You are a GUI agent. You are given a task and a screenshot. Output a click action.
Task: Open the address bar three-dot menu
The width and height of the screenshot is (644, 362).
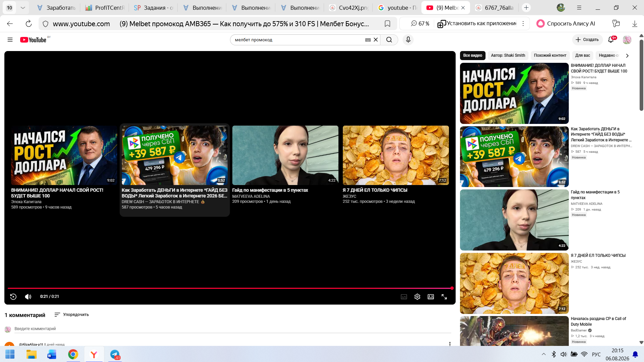point(523,24)
